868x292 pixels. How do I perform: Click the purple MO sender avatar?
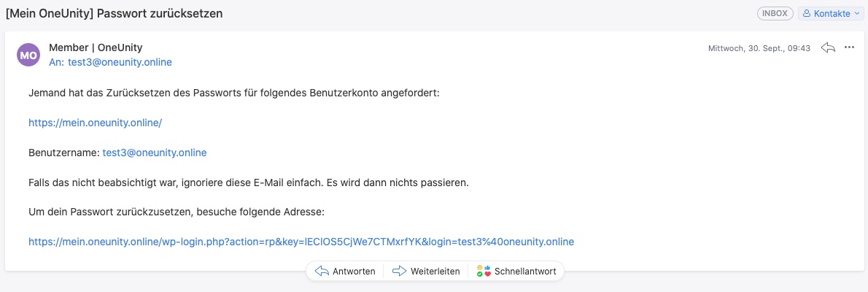[x=28, y=55]
